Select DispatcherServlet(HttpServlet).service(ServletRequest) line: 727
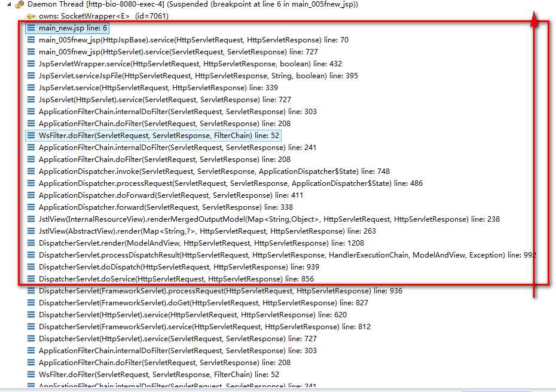 click(x=178, y=339)
